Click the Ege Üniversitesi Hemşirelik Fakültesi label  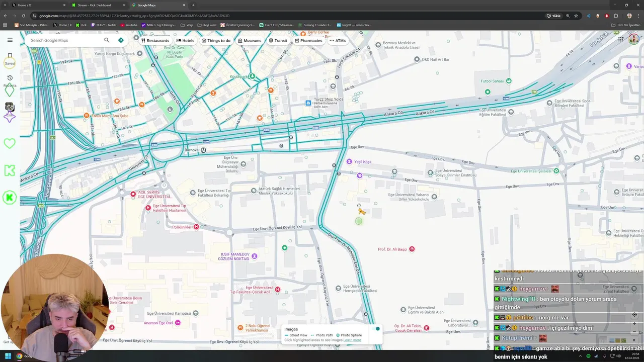coord(360,289)
